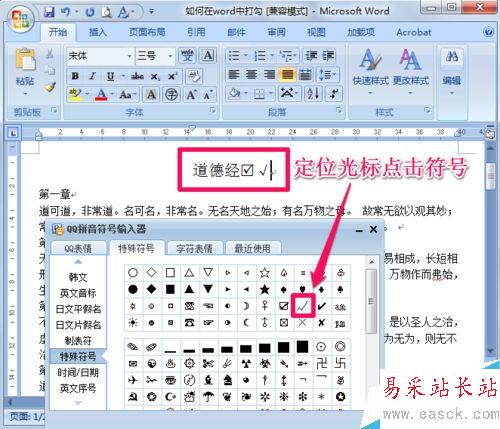
Task: Insert the checked box symbol
Action: tap(284, 306)
